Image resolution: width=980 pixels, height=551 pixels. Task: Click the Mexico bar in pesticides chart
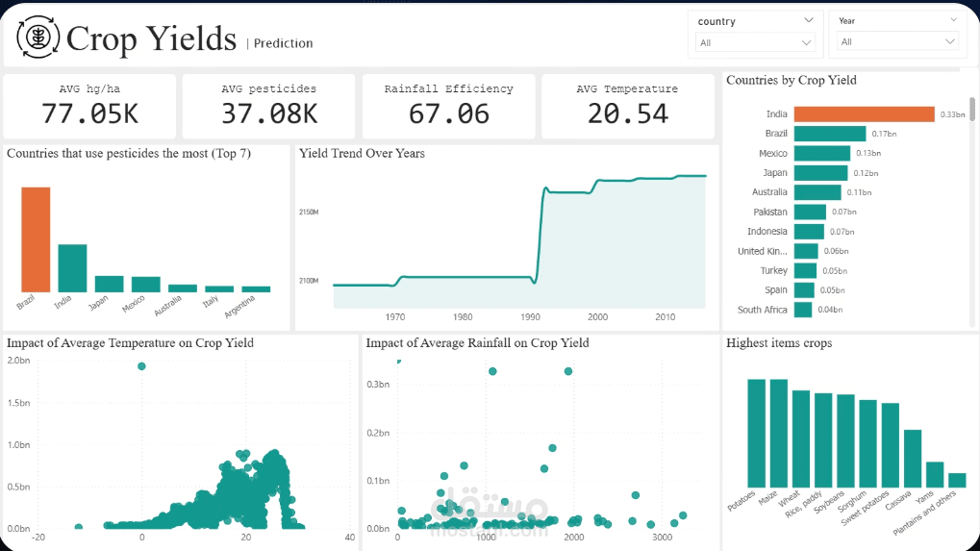[145, 285]
